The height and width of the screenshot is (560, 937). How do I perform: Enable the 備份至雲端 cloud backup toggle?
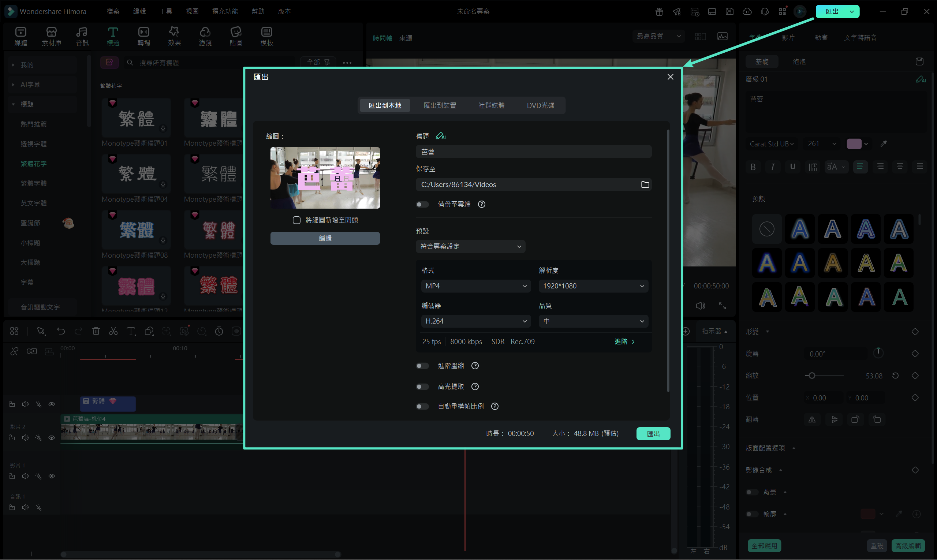click(422, 204)
